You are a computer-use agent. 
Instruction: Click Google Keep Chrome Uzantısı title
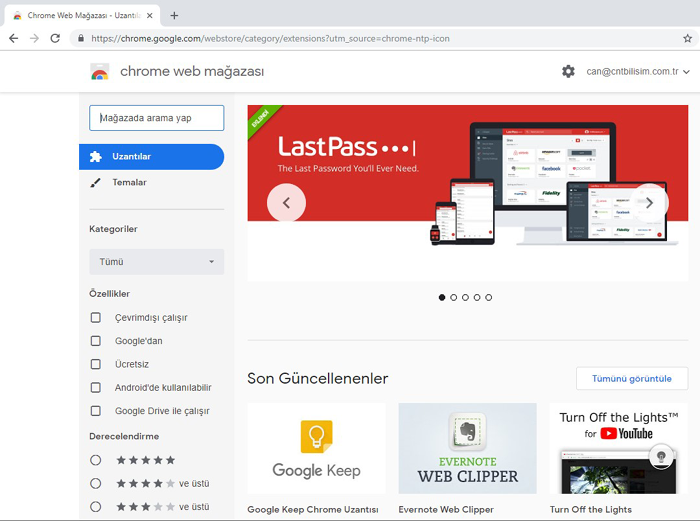(312, 509)
